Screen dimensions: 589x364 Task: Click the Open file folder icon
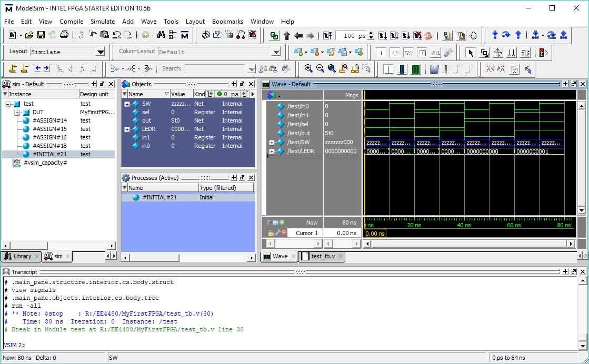tap(29, 35)
